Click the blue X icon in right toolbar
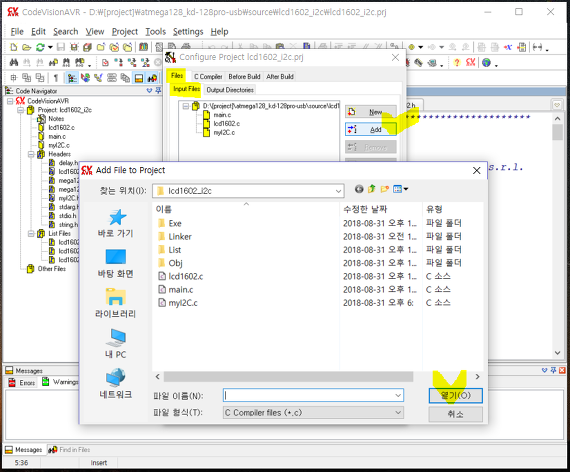Viewport: 570px width, 472px height. pyautogui.click(x=508, y=47)
